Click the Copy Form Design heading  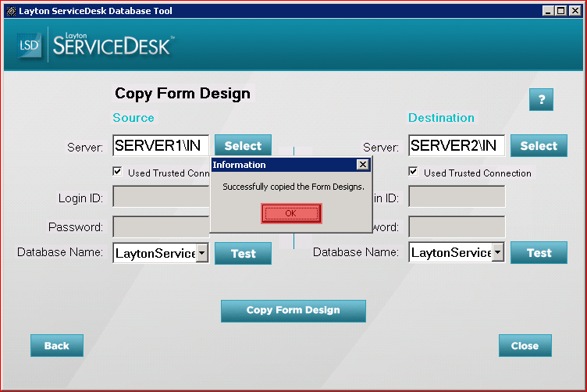pos(183,93)
